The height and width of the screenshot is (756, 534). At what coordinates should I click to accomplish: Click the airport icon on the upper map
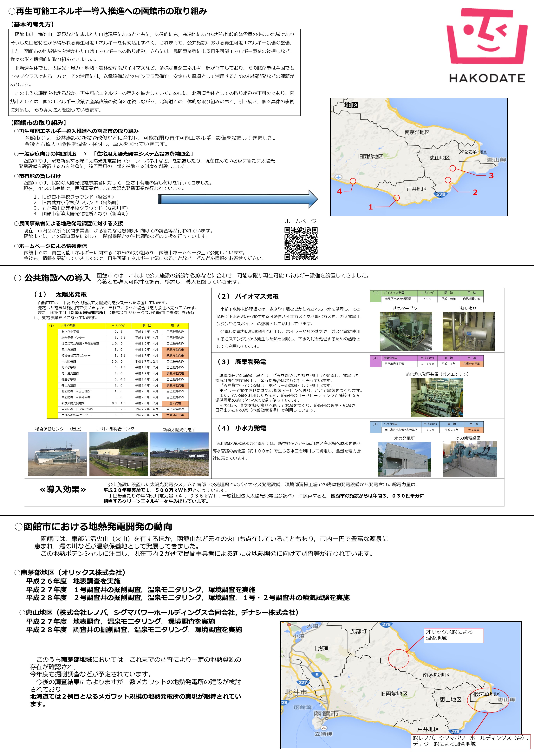(338, 177)
